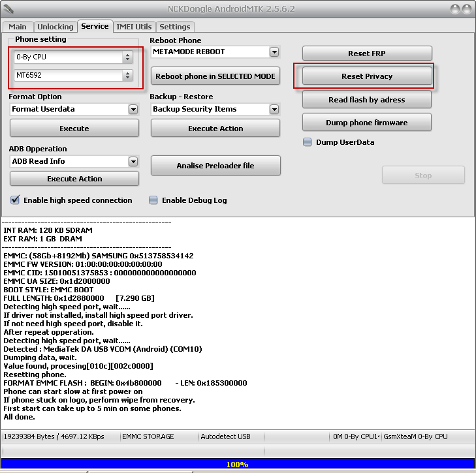The height and width of the screenshot is (473, 476).
Task: Open the 0-By CPU phone setting selector
Action: (73, 57)
